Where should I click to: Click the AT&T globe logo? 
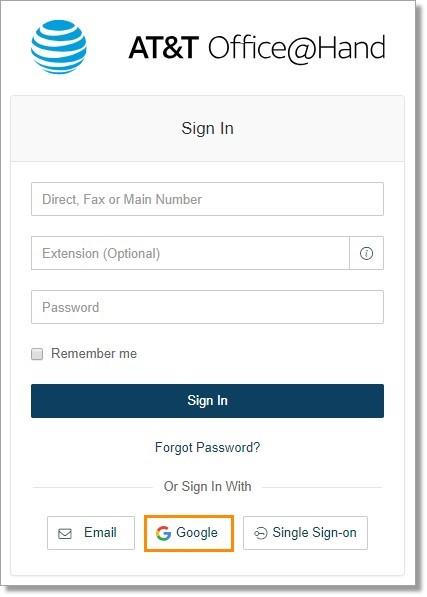[x=59, y=47]
